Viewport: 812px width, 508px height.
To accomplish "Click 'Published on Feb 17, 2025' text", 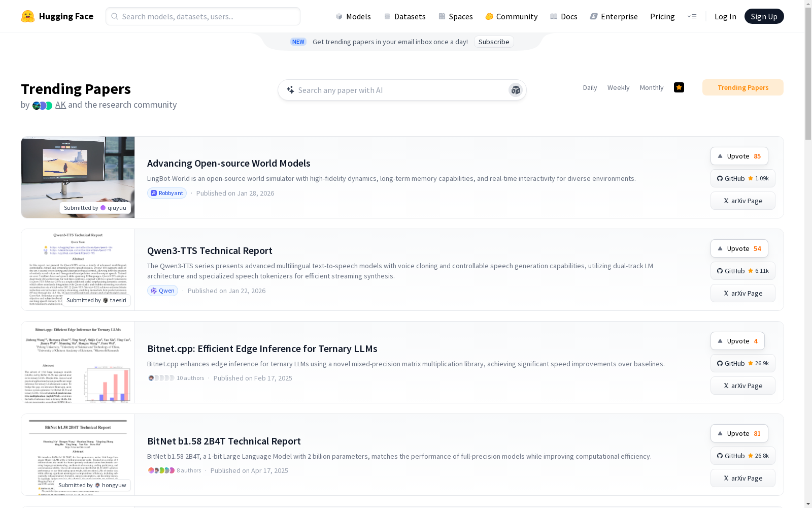I will [253, 378].
